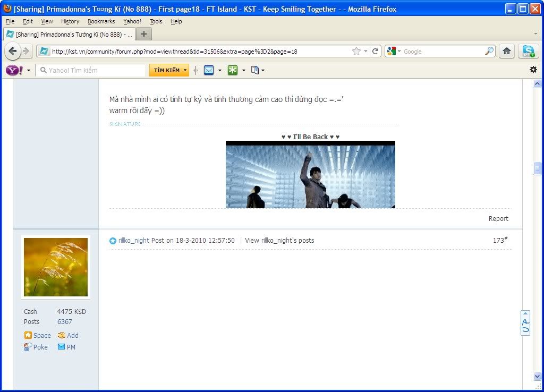This screenshot has height=392, width=544.
Task: Expand the mail icon dropdown arrow
Action: 220,71
